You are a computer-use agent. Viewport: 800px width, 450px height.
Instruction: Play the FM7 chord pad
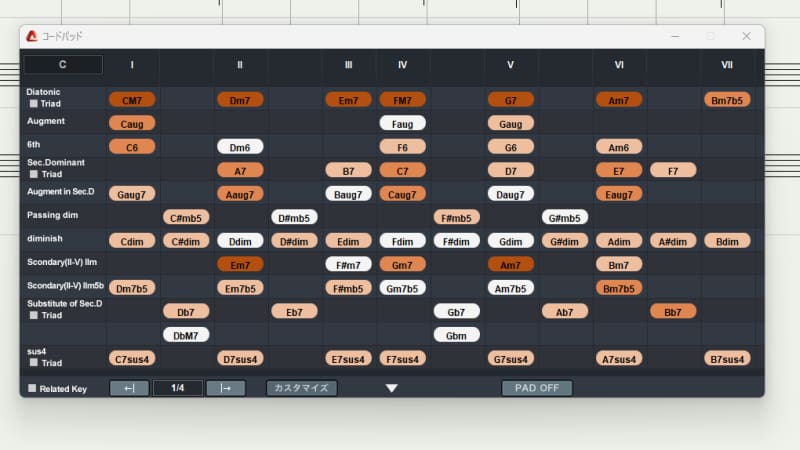point(402,100)
